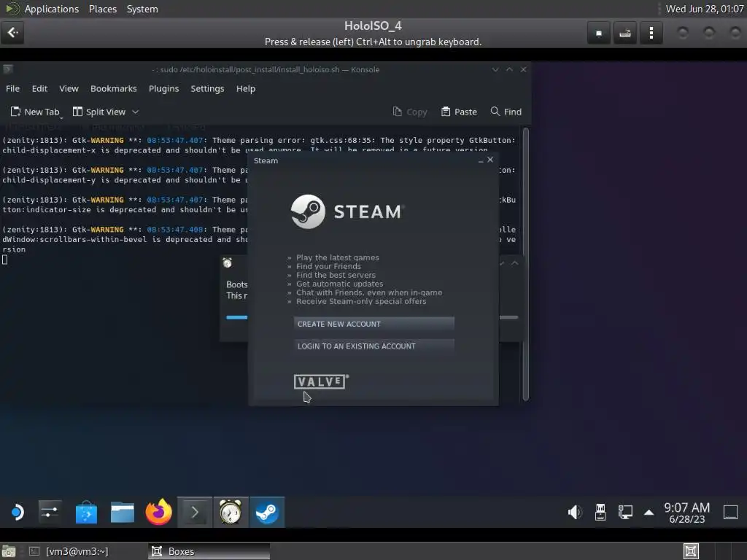Viewport: 747px width, 560px height.
Task: Select the vm3@vm3 terminal taskbar item
Action: click(69, 551)
